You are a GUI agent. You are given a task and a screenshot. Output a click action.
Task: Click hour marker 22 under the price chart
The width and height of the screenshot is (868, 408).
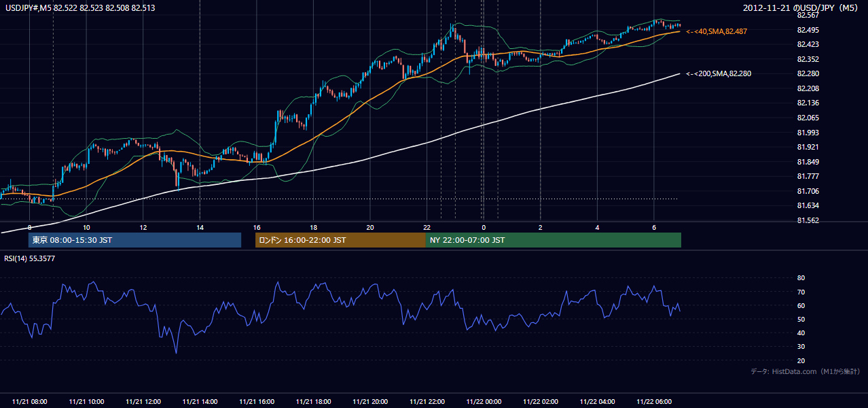click(x=427, y=227)
